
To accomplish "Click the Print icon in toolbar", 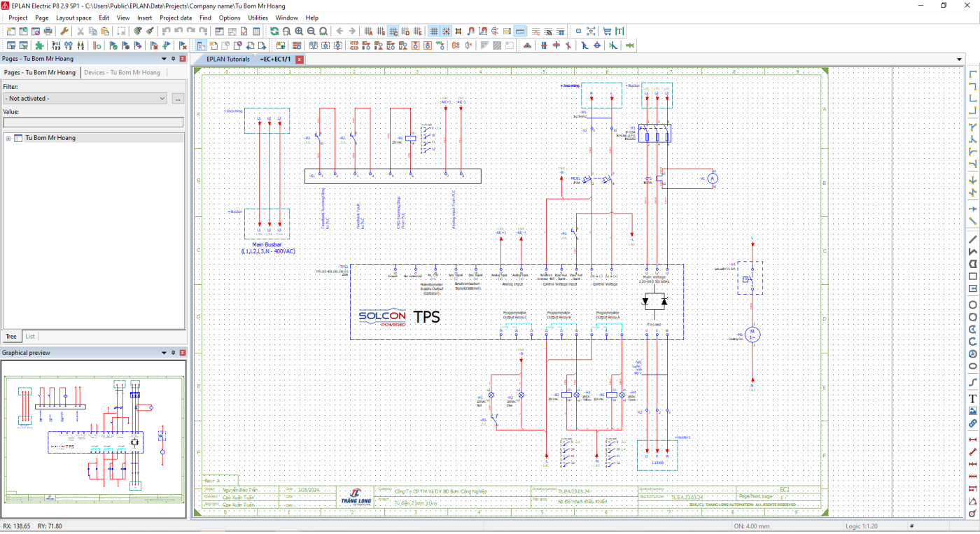I will [x=48, y=31].
